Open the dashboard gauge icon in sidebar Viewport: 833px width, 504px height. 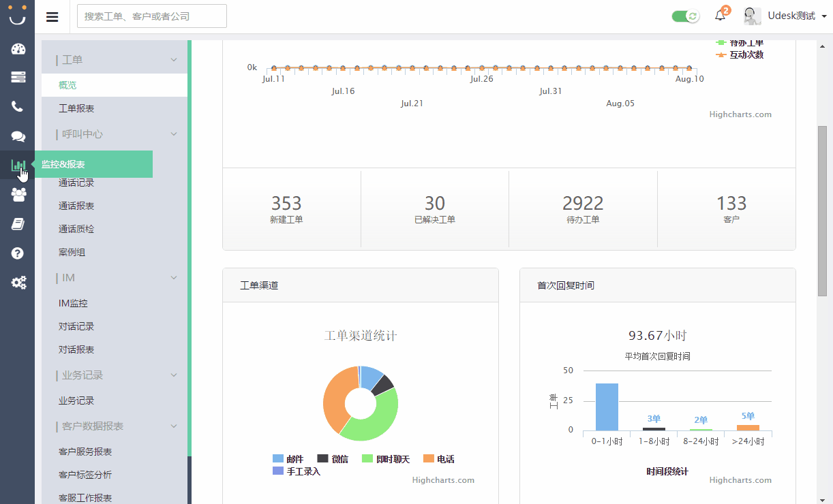point(18,49)
